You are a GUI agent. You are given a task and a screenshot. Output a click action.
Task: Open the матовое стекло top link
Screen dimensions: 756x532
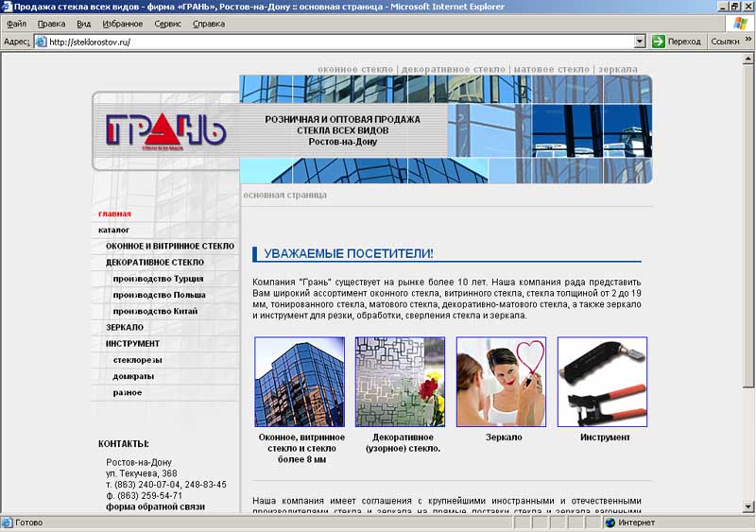551,70
